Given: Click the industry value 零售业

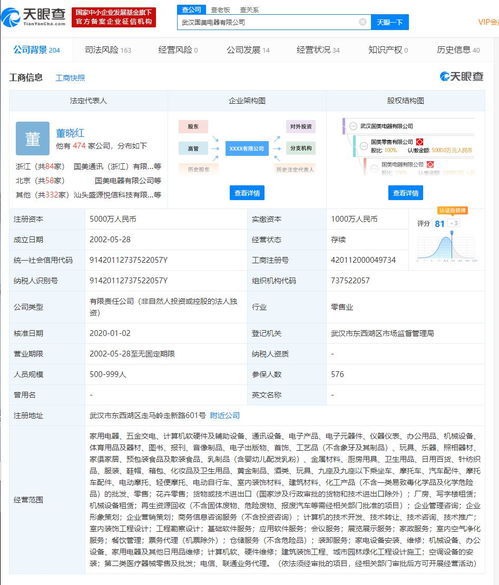Looking at the screenshot, I should click(342, 307).
